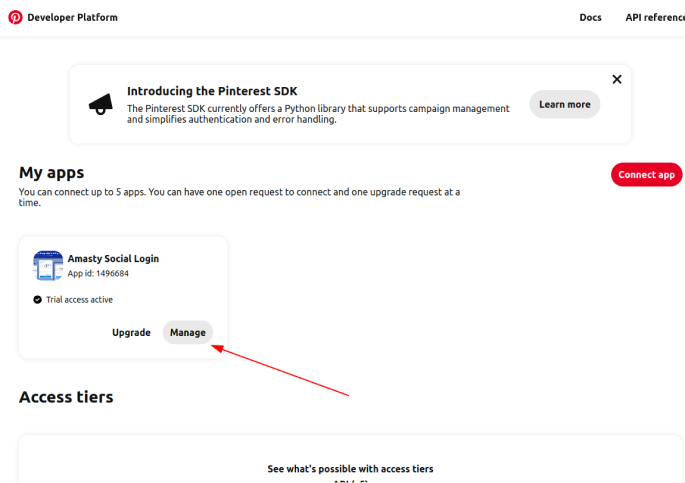Click the Connect app button
The height and width of the screenshot is (483, 685).
pyautogui.click(x=647, y=175)
